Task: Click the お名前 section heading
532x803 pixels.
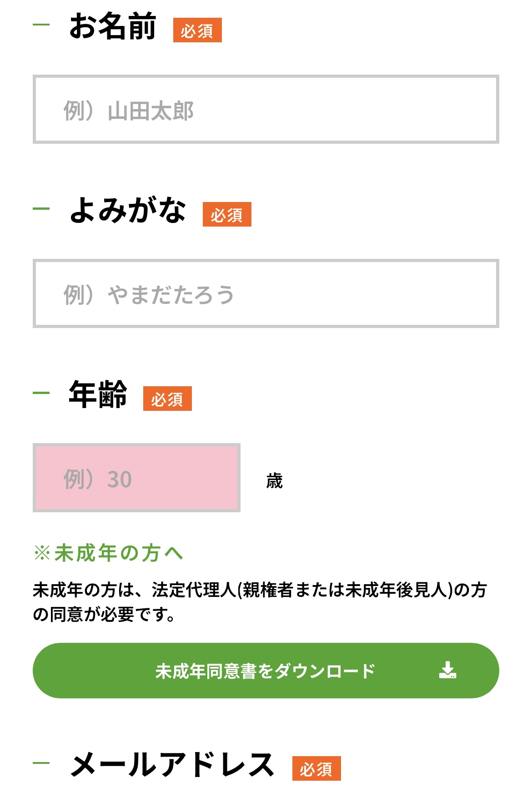Action: 113,26
